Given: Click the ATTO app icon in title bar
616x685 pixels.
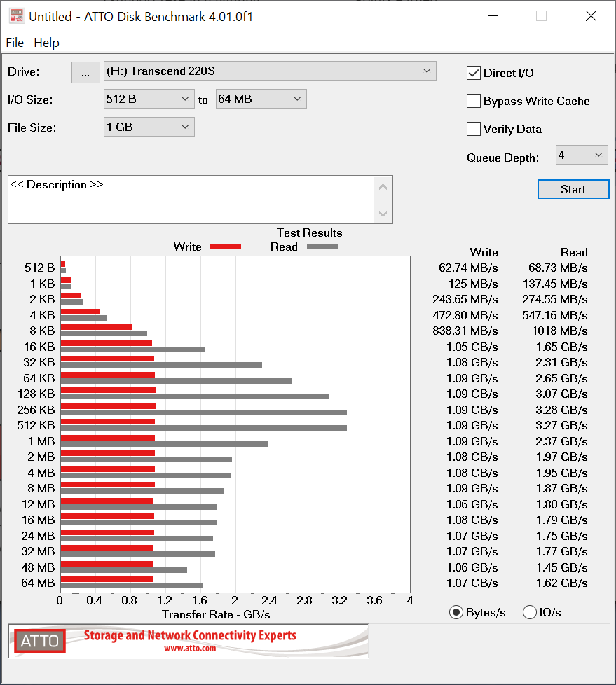Looking at the screenshot, I should [x=16, y=15].
